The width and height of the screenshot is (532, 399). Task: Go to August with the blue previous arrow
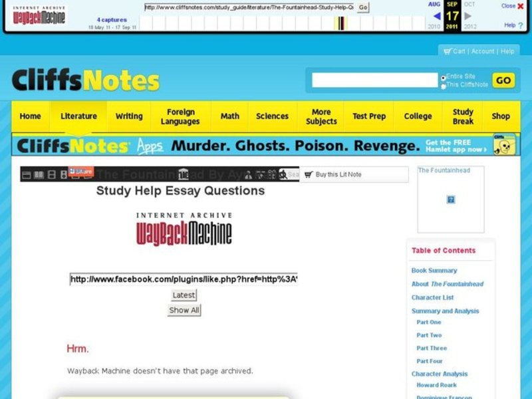coord(437,15)
